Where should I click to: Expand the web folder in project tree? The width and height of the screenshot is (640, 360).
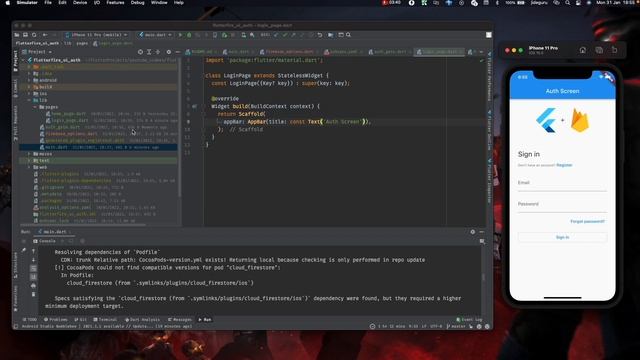29,167
